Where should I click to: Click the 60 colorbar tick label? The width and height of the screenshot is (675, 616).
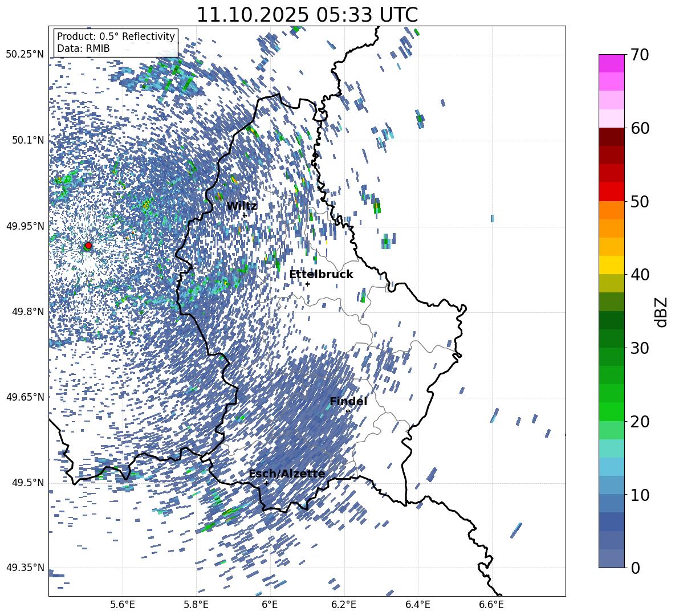(640, 128)
